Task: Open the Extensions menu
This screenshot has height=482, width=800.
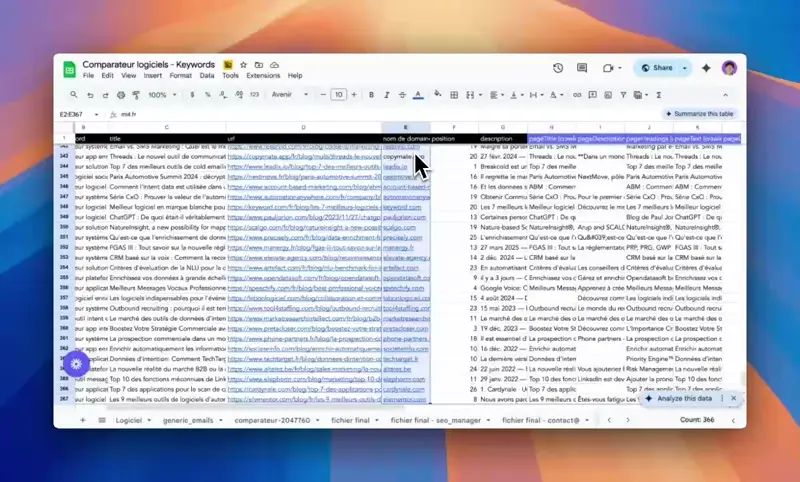Action: tap(263, 75)
